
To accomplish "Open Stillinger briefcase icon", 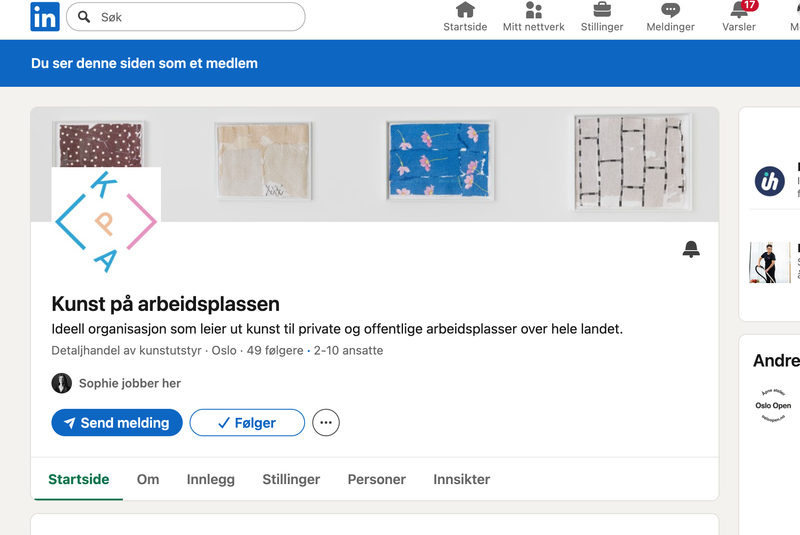I will 602,11.
